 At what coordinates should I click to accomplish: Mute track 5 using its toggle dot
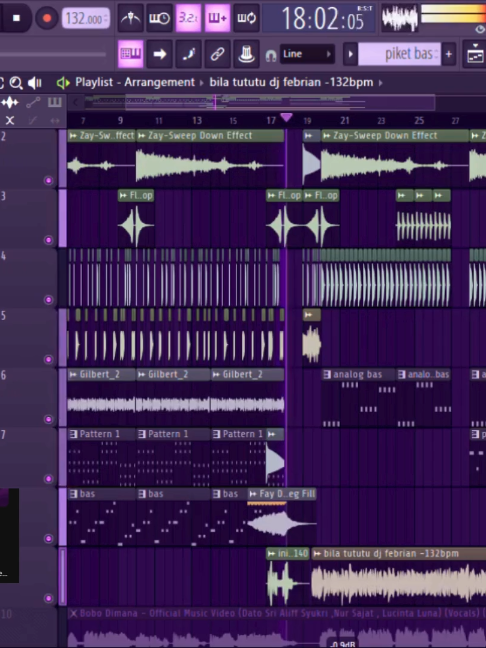(49, 359)
